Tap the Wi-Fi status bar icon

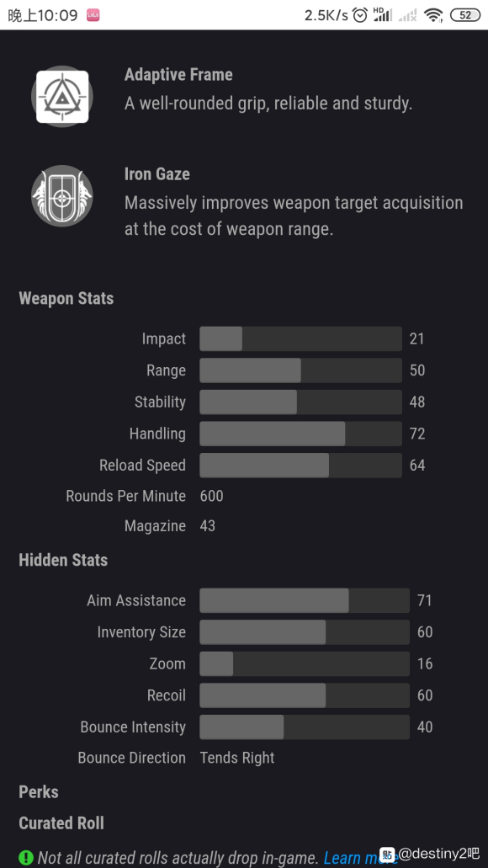point(434,15)
